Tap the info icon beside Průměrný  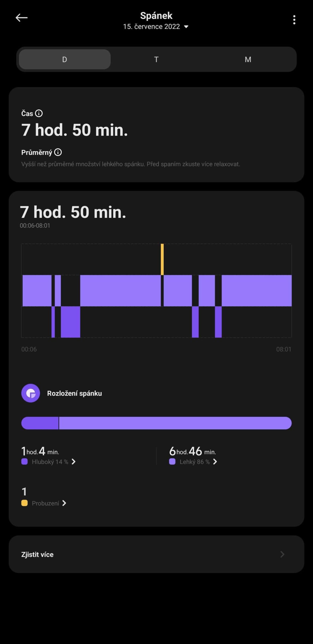pyautogui.click(x=58, y=152)
